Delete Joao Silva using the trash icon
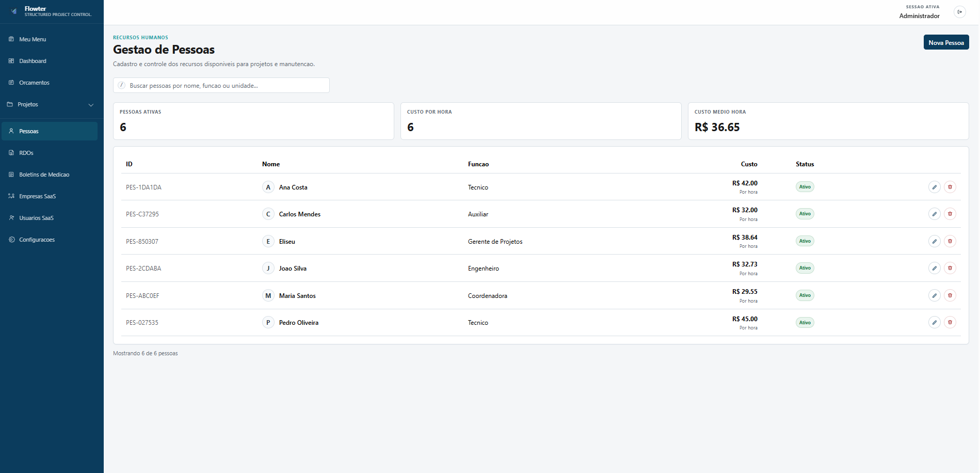This screenshot has width=980, height=473. point(950,268)
